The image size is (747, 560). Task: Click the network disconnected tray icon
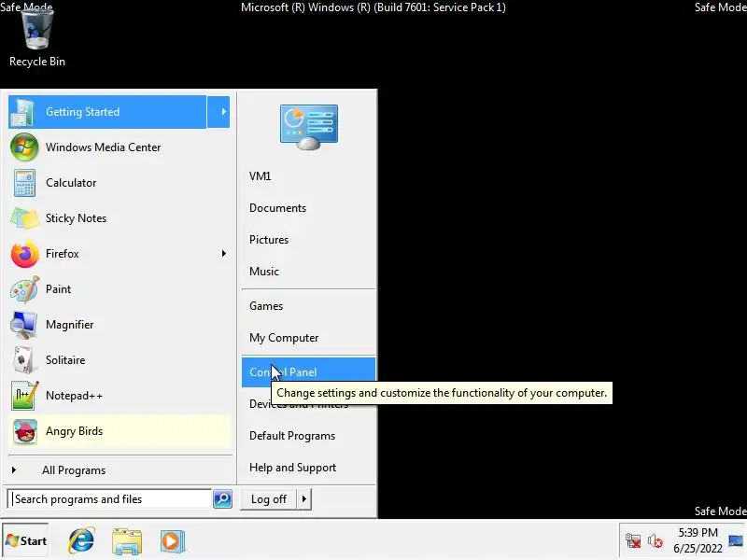(x=633, y=540)
